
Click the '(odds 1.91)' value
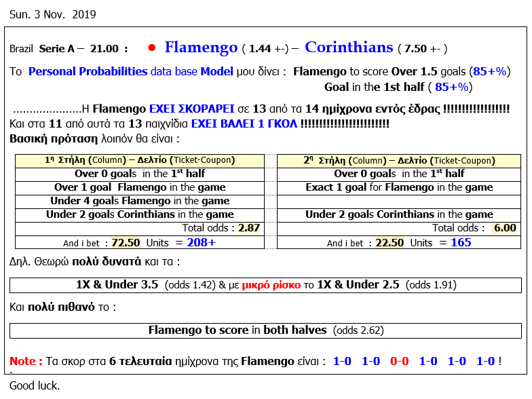tap(431, 285)
